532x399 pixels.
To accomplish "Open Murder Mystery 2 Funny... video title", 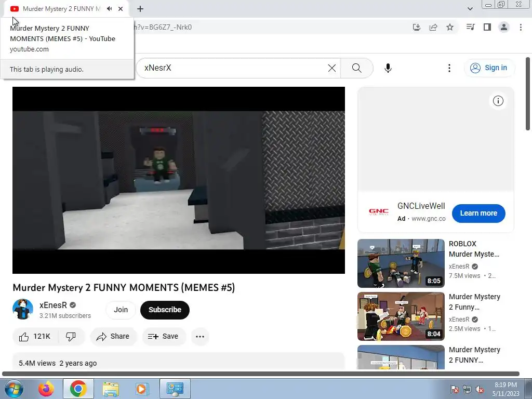I will pos(474,302).
